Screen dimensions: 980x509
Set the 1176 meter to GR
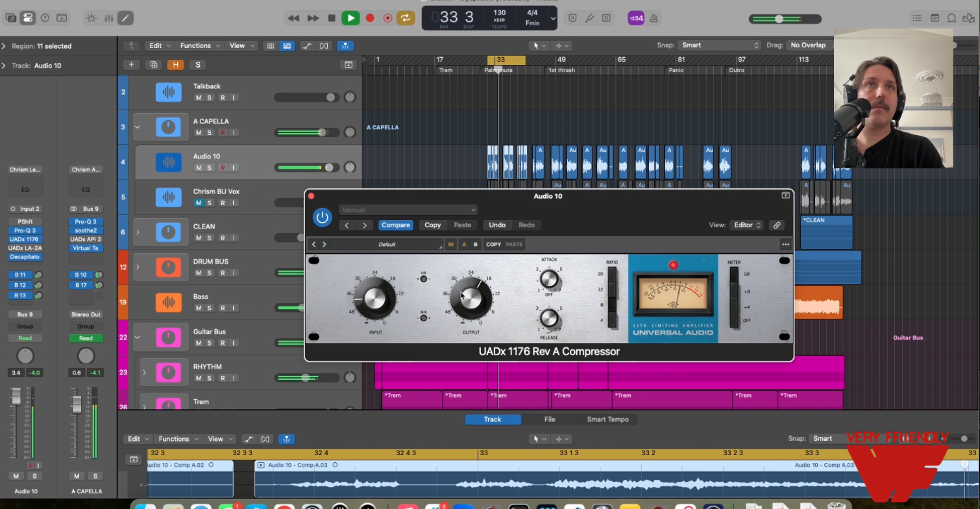[x=734, y=275]
